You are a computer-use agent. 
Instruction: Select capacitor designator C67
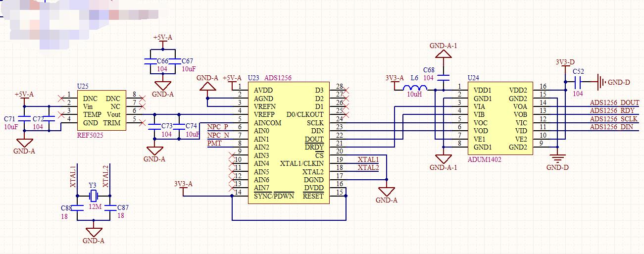pos(188,61)
